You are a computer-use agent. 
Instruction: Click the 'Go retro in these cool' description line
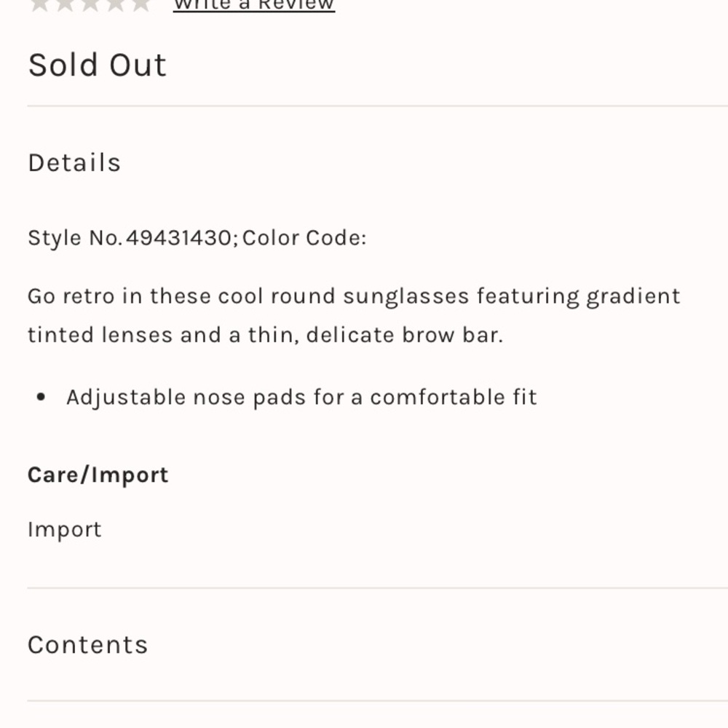pos(354,297)
